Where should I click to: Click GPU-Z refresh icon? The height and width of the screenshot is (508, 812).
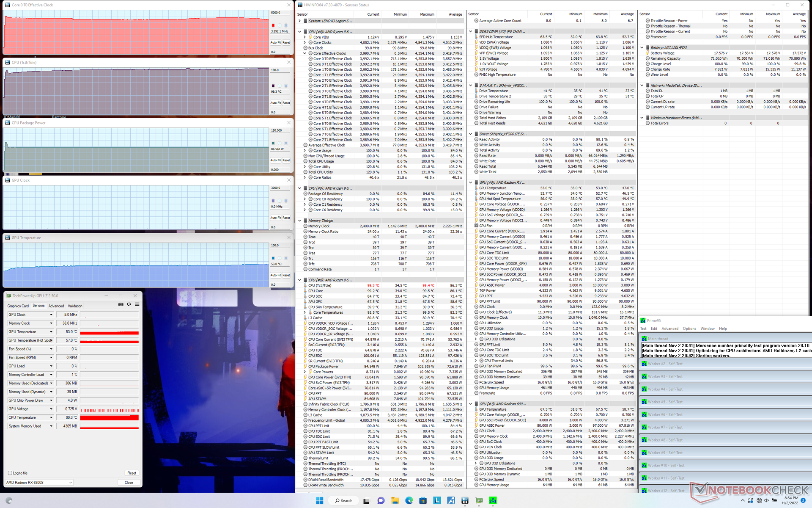pyautogui.click(x=129, y=304)
